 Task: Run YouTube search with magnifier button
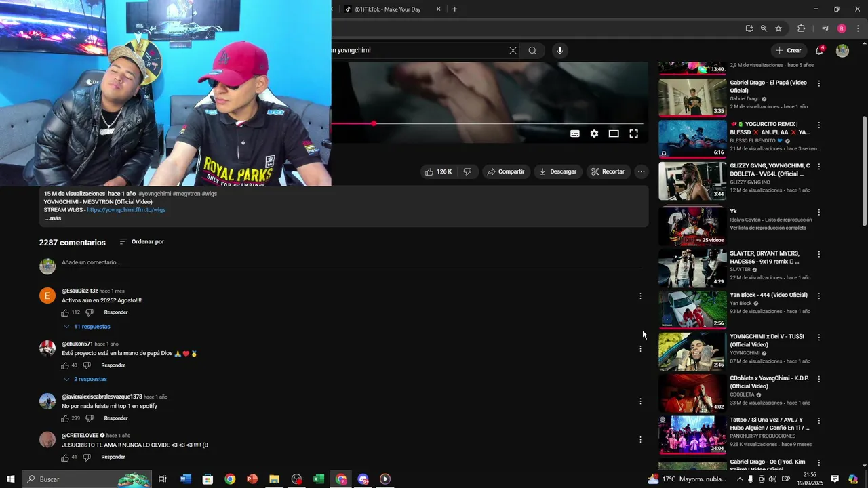pyautogui.click(x=532, y=50)
